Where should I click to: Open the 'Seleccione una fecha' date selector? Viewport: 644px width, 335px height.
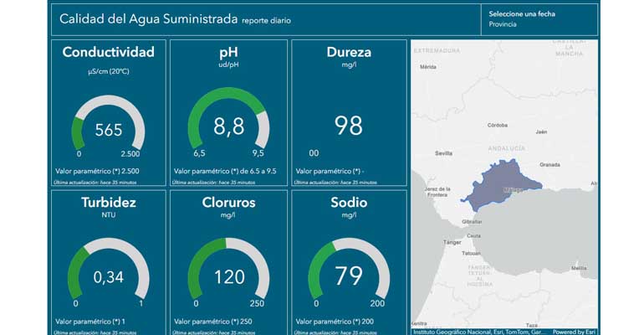coord(522,13)
